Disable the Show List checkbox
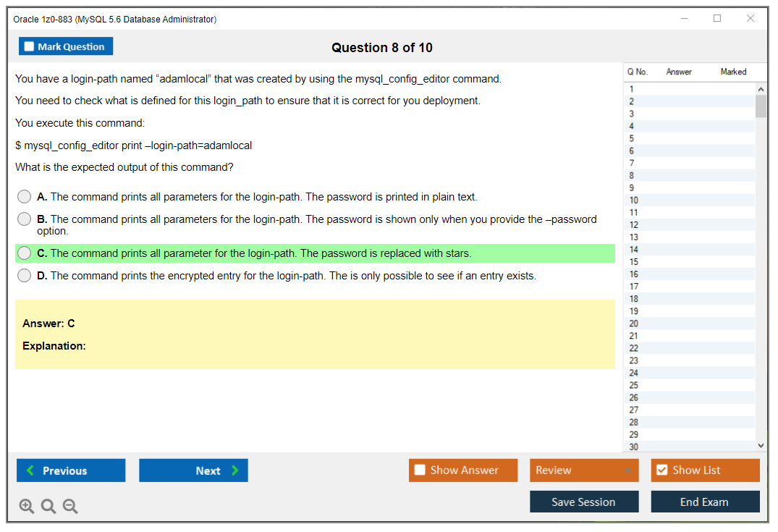The image size is (778, 532). tap(662, 470)
